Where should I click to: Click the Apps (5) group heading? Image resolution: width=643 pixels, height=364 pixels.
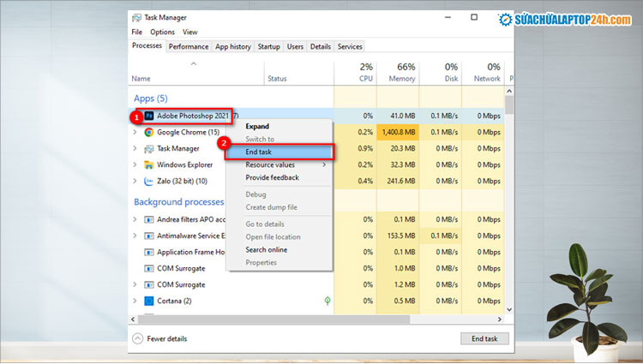coord(151,98)
